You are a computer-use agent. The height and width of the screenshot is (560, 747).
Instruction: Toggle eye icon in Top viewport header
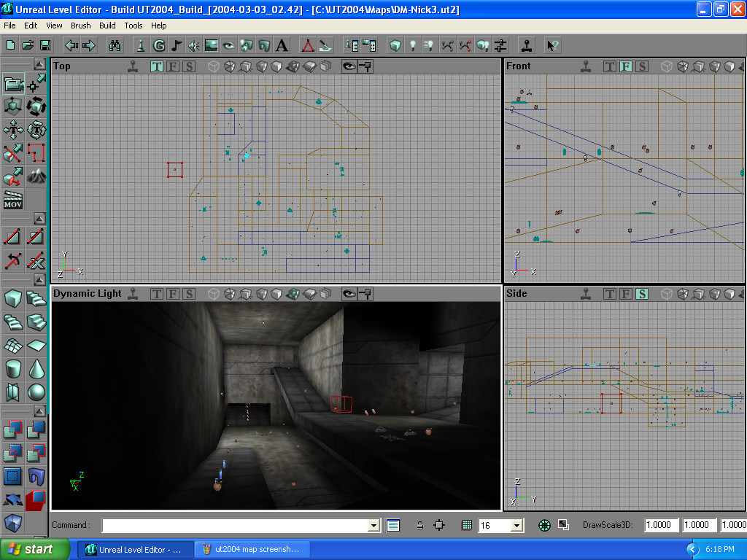[x=349, y=66]
